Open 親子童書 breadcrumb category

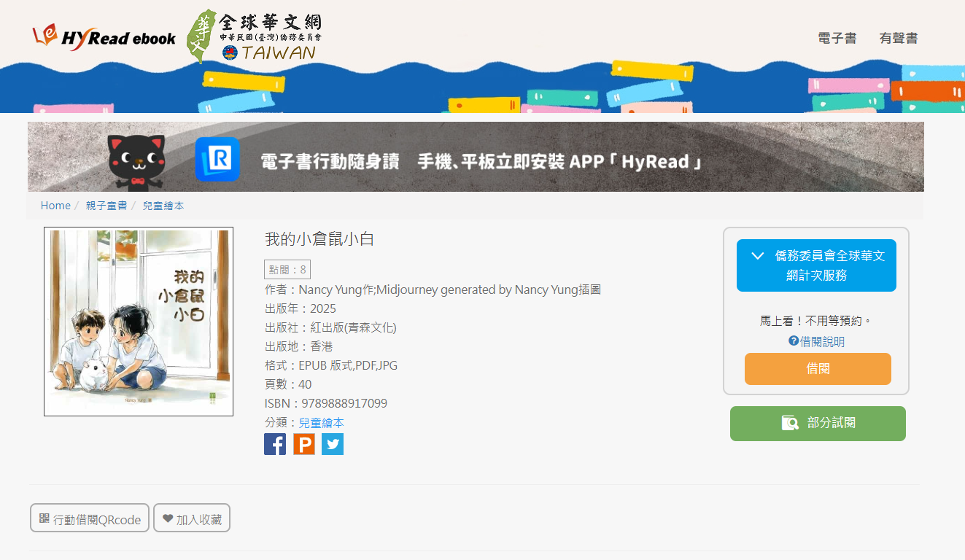pyautogui.click(x=106, y=206)
